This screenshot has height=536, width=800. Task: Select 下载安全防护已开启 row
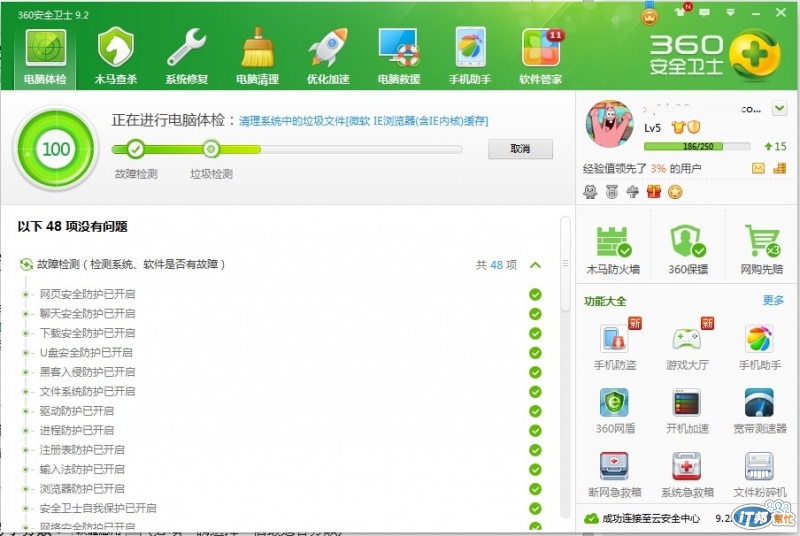pyautogui.click(x=282, y=333)
